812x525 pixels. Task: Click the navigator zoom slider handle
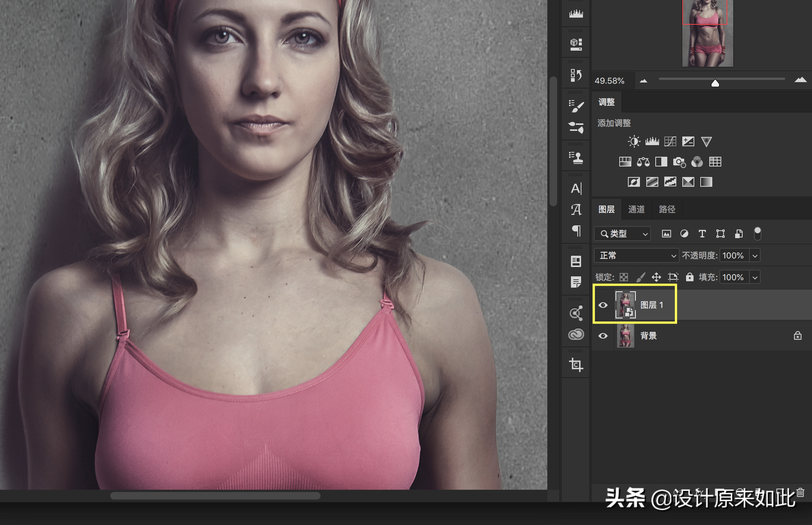(715, 83)
